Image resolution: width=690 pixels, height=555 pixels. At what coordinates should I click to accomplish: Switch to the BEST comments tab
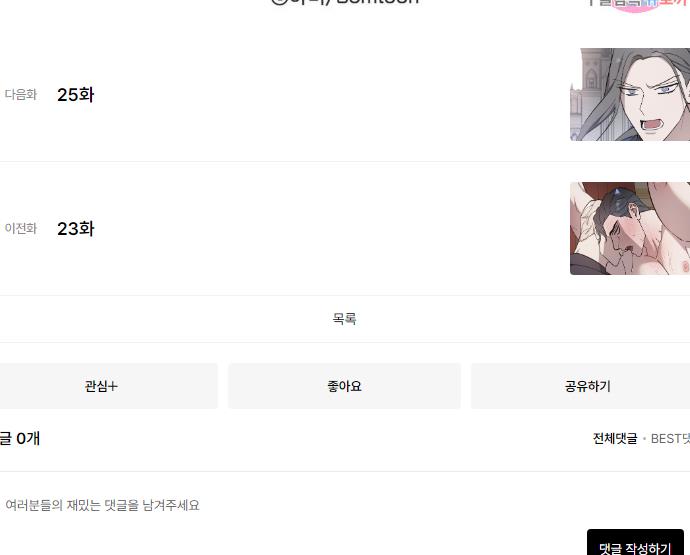[670, 438]
